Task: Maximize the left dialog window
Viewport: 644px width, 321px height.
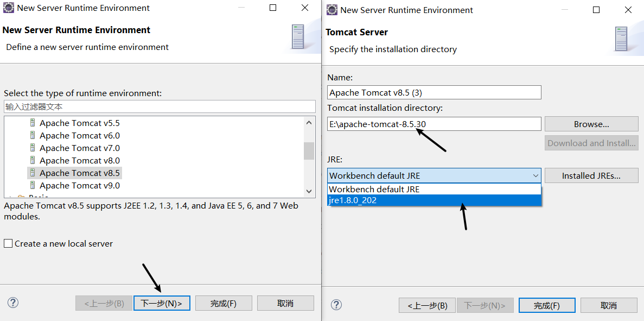Action: 273,8
